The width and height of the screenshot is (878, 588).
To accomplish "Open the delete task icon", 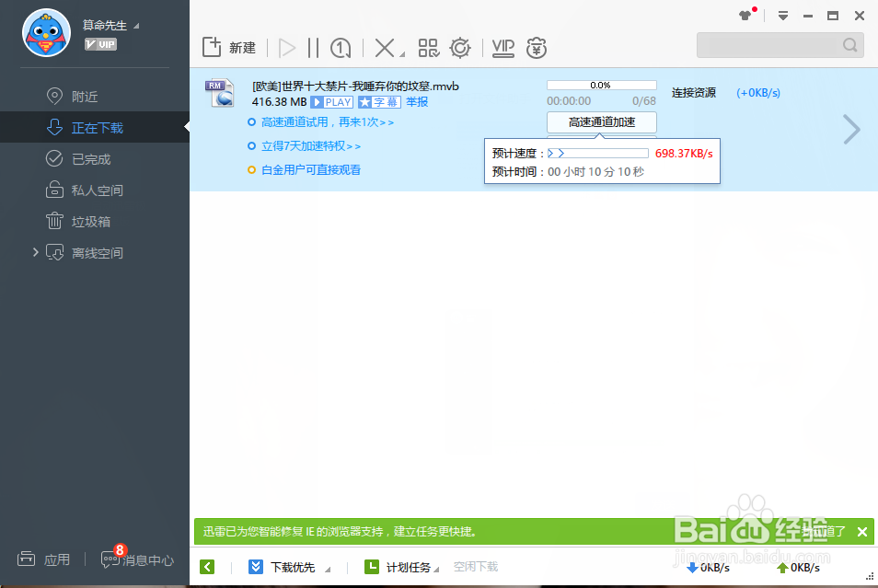I will [x=383, y=47].
